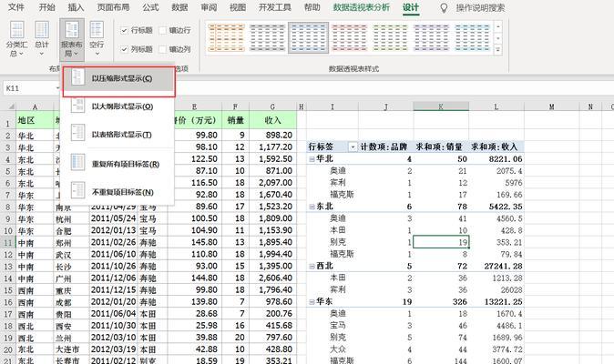Switch to the 插入 tab

(76, 7)
